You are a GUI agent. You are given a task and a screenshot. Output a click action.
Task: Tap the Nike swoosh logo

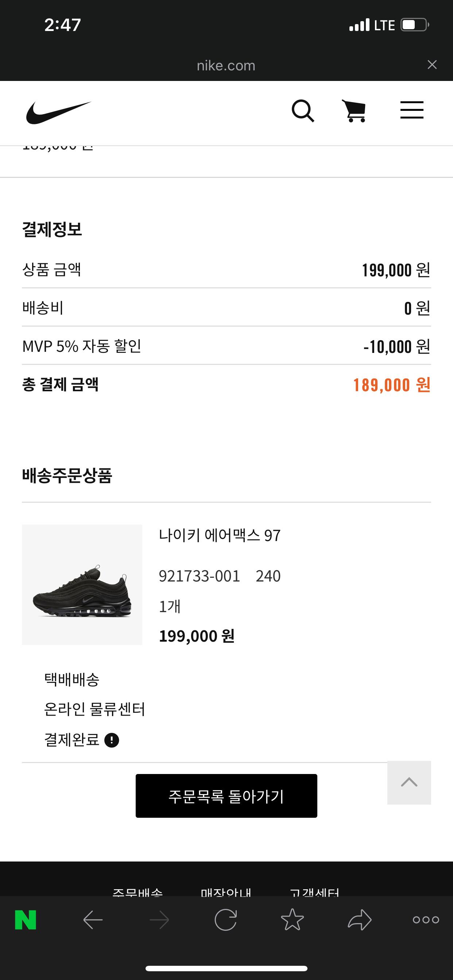[59, 112]
